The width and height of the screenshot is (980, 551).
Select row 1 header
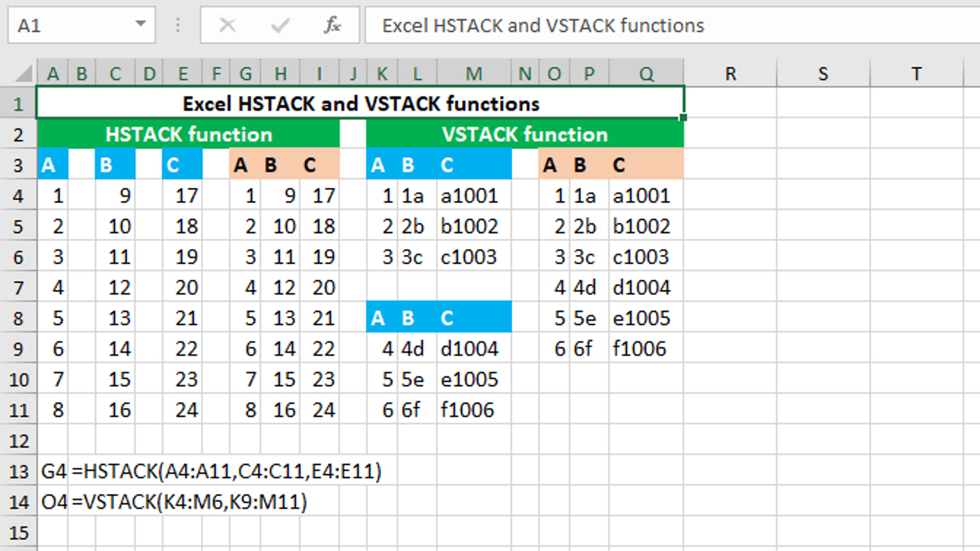pyautogui.click(x=18, y=104)
